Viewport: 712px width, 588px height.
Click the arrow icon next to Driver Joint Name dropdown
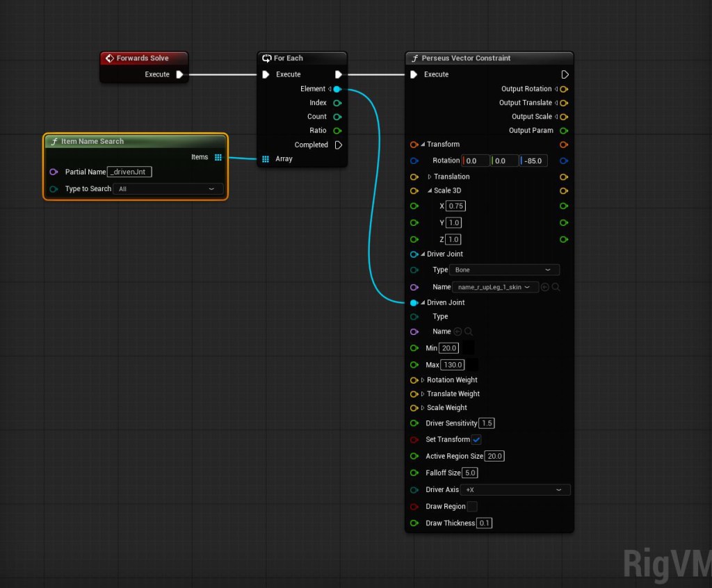pos(545,287)
